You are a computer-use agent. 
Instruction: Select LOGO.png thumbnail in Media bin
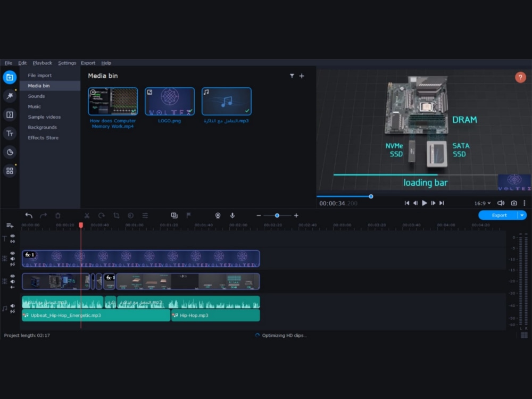[x=169, y=102]
